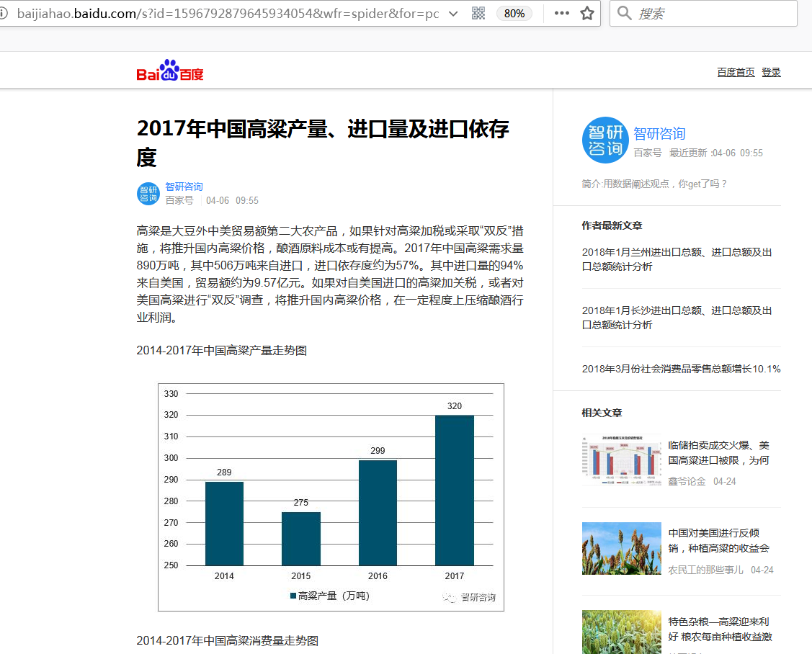This screenshot has height=654, width=812.
Task: Bookmark this page with star icon
Action: (587, 14)
